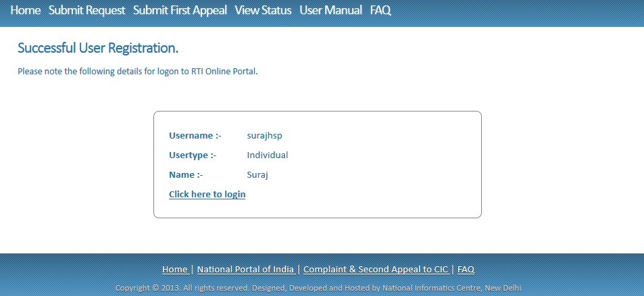
Task: Visit National Portal of India footer link
Action: [245, 270]
